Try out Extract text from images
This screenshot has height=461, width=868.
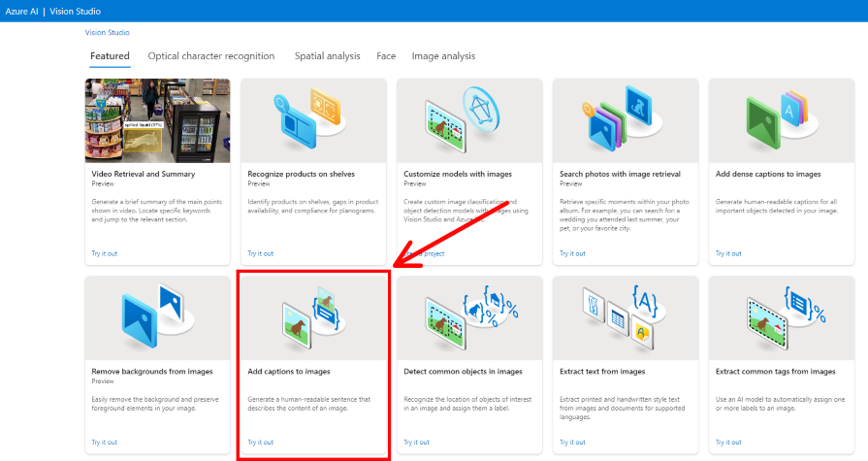click(x=572, y=443)
